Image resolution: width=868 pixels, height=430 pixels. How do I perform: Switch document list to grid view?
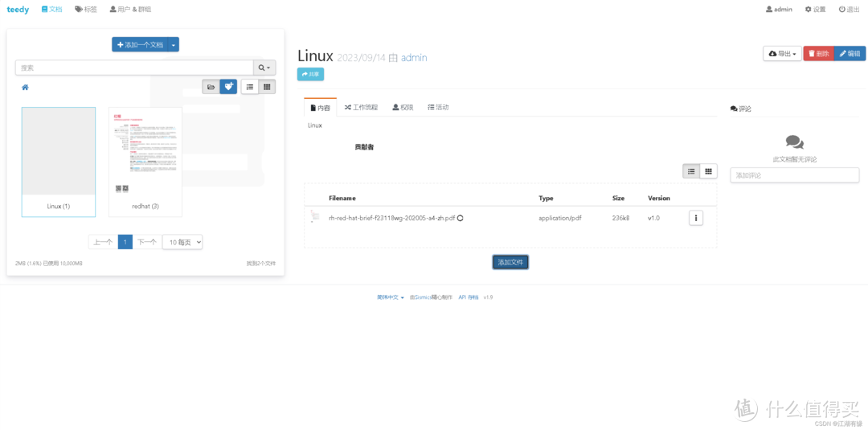coord(267,87)
